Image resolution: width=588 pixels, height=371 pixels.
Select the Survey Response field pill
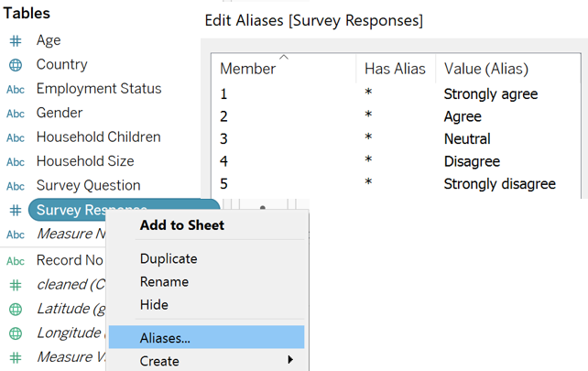click(x=73, y=210)
